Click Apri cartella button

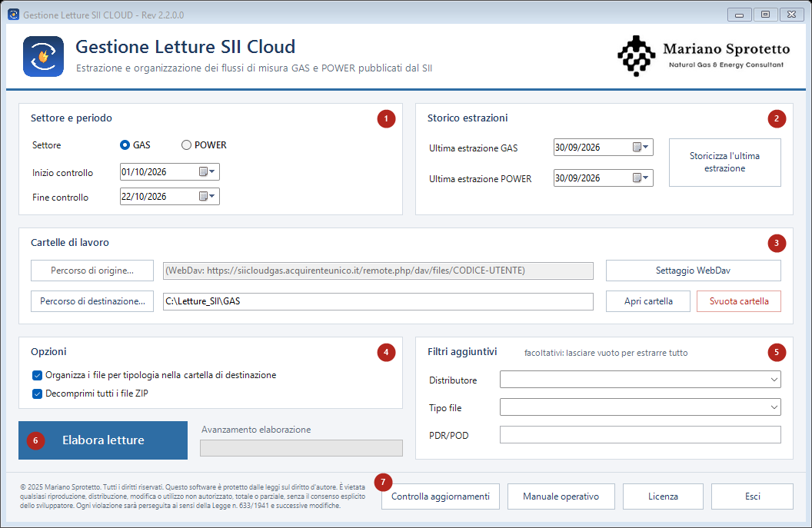pyautogui.click(x=648, y=301)
